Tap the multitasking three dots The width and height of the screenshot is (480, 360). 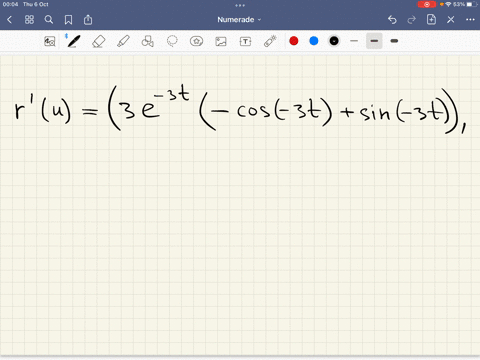point(240,5)
